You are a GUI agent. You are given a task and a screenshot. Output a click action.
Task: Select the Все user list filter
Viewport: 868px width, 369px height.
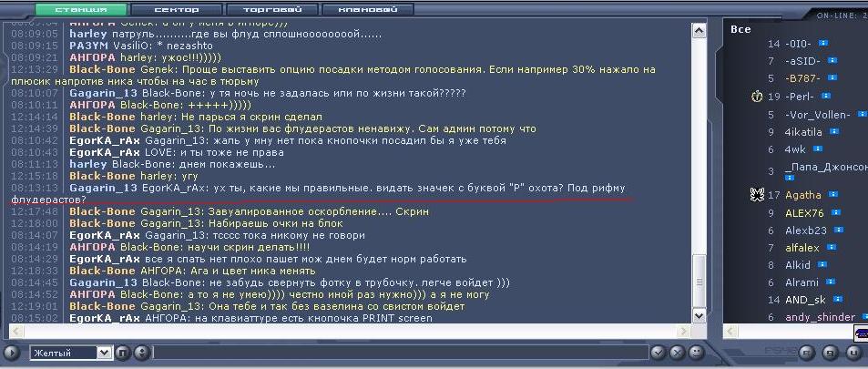(740, 29)
